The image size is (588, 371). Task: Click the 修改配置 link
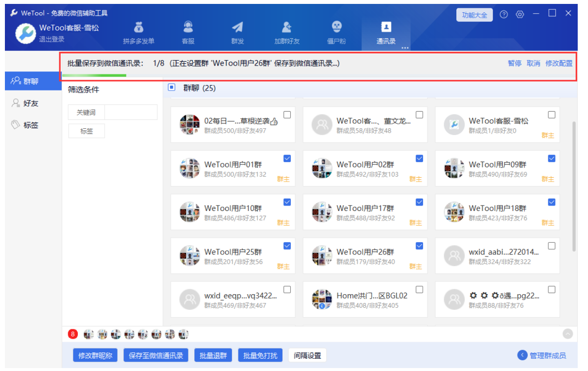(x=559, y=64)
